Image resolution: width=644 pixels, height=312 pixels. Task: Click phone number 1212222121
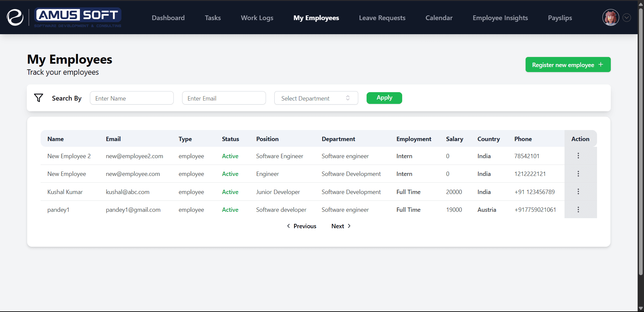click(x=530, y=174)
